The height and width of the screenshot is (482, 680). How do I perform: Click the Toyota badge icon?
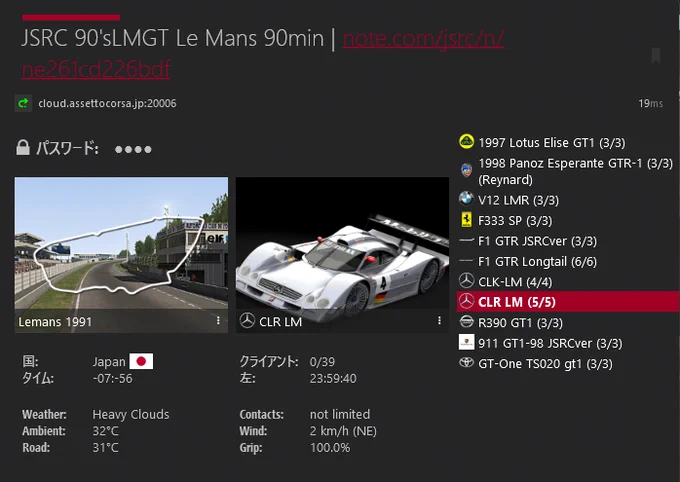click(x=467, y=362)
